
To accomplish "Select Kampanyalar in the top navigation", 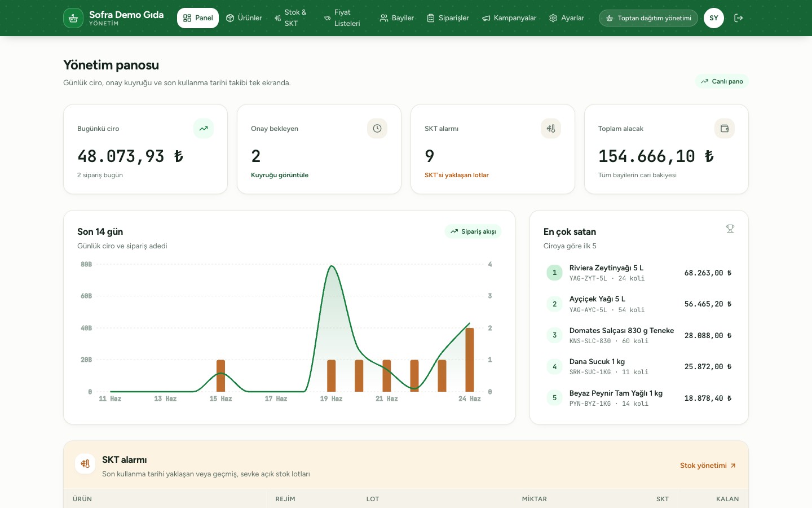I will click(x=509, y=18).
